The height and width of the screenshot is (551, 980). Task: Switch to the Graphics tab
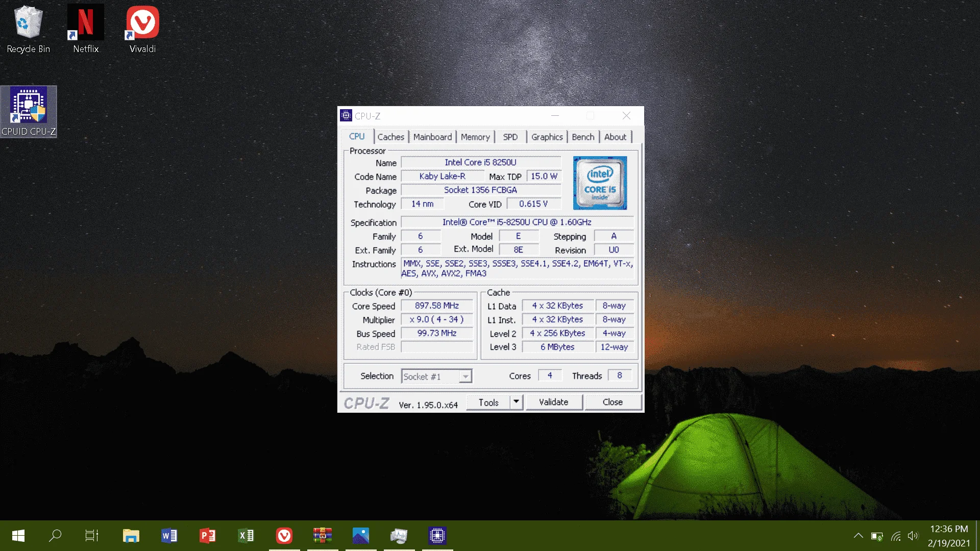(547, 137)
